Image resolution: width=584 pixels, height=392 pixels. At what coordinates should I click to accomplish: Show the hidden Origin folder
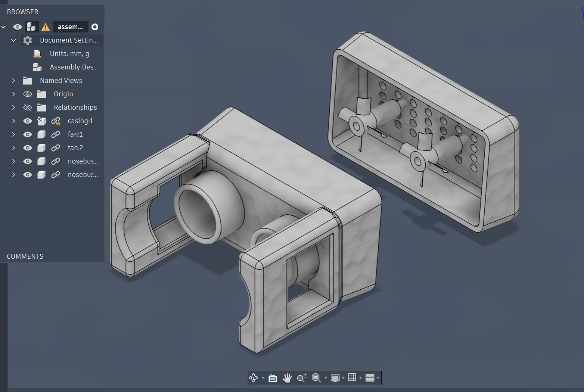[x=28, y=94]
